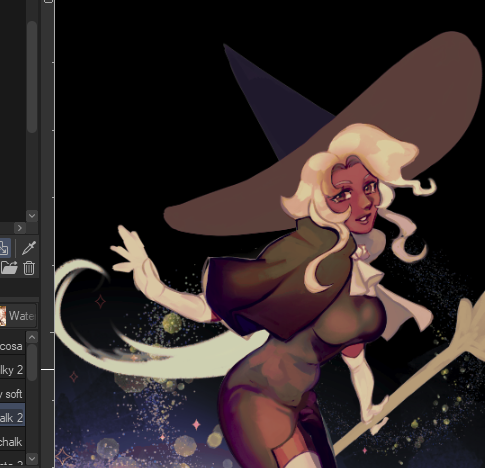Image resolution: width=485 pixels, height=468 pixels.
Task: Open the folder with arrow icon
Action: pyautogui.click(x=9, y=268)
